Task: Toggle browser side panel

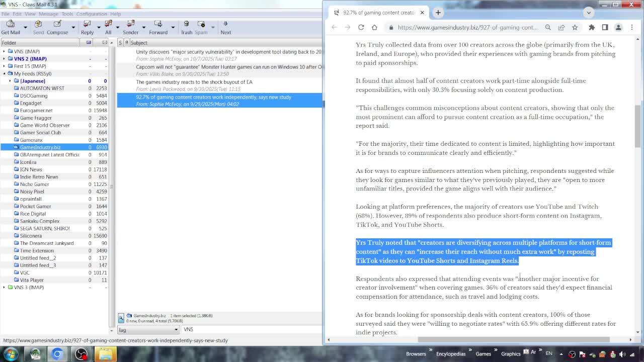Action: pyautogui.click(x=605, y=27)
